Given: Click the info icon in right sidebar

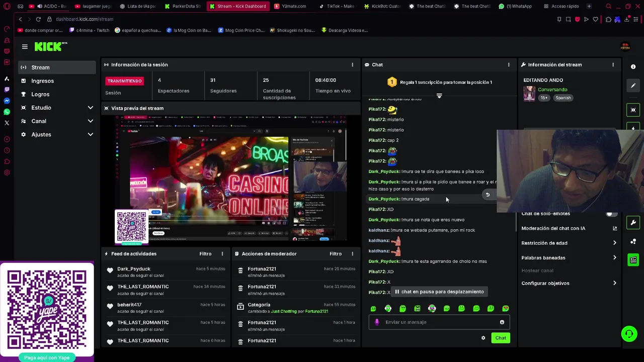Looking at the screenshot, I should [633, 67].
